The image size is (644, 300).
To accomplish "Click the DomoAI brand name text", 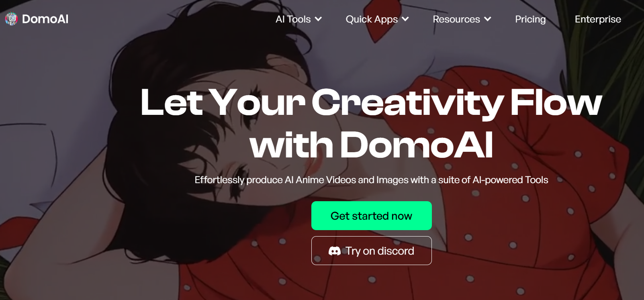I will point(45,19).
